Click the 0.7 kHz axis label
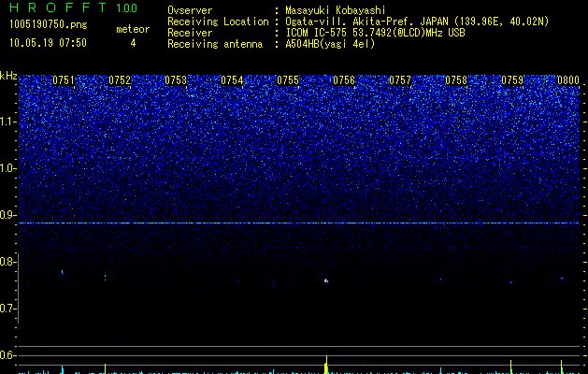588x374 pixels. pyautogui.click(x=8, y=309)
